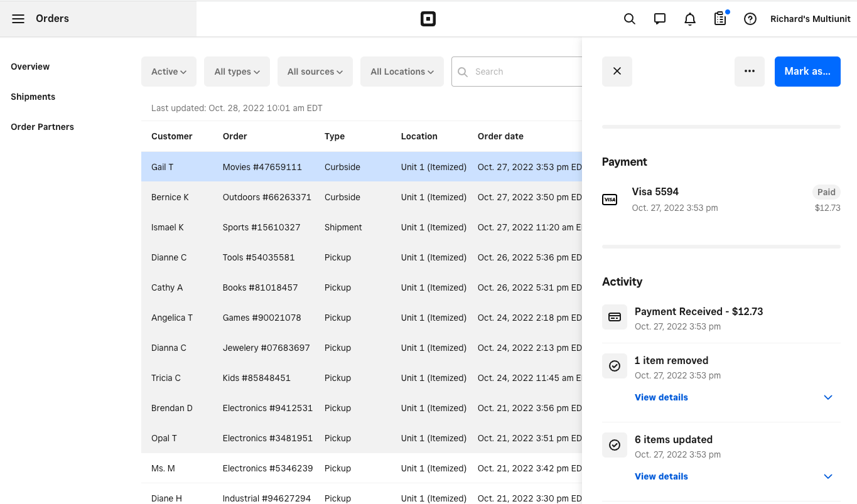
Task: Open the setup guide clipboard icon
Action: coord(720,19)
